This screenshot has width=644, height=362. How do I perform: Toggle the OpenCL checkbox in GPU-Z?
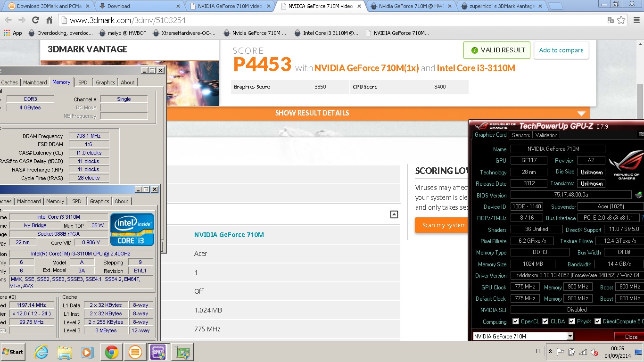point(516,321)
